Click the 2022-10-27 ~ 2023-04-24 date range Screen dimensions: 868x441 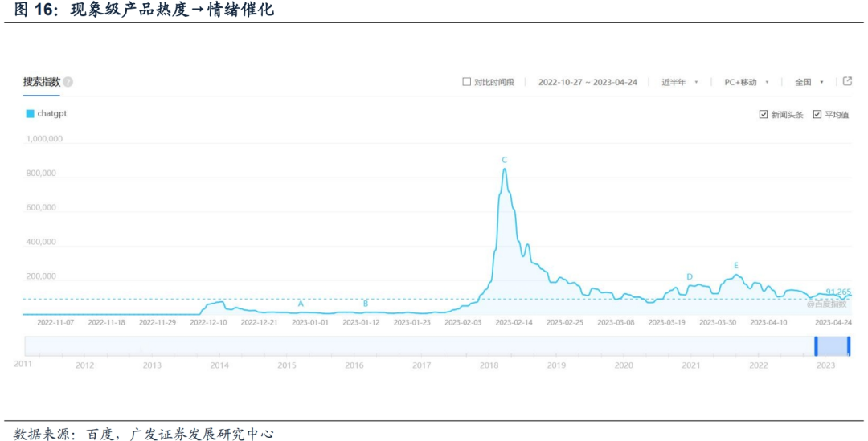(x=587, y=82)
